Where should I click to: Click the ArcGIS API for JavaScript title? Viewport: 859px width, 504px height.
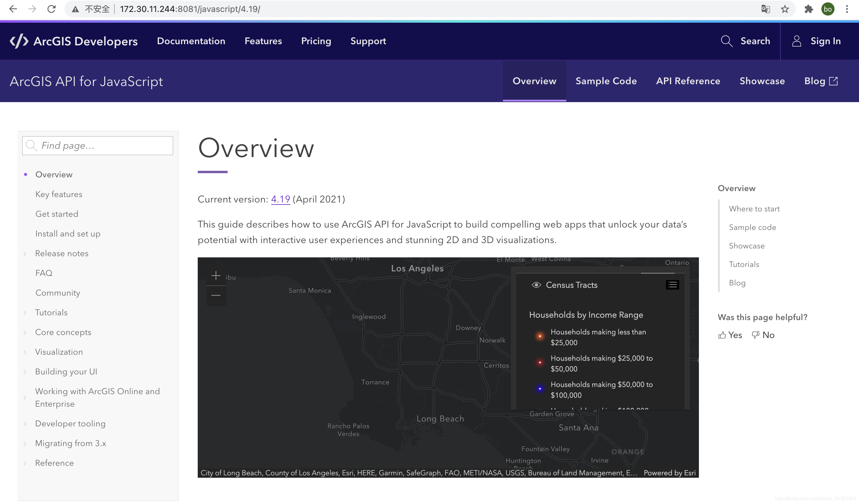click(x=86, y=82)
